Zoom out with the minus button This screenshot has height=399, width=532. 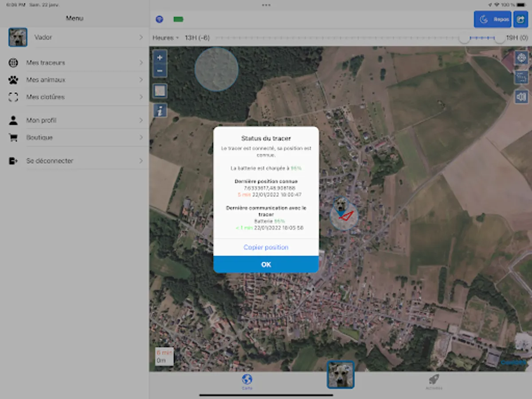[160, 70]
